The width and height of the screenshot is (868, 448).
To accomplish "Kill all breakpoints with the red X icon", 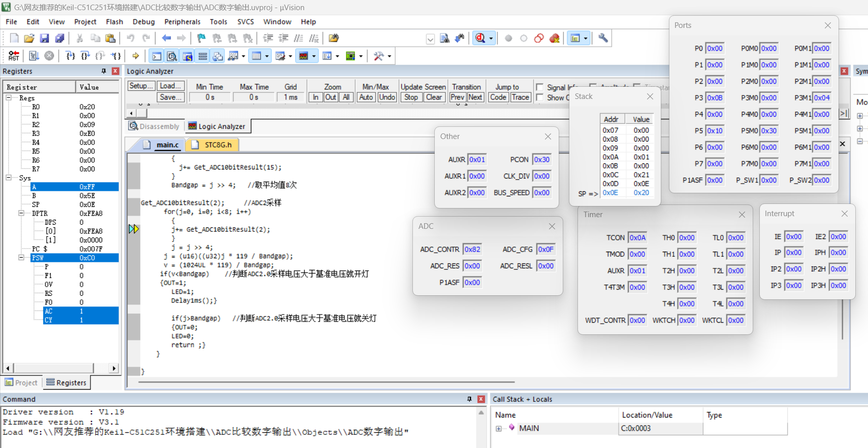I will 554,38.
